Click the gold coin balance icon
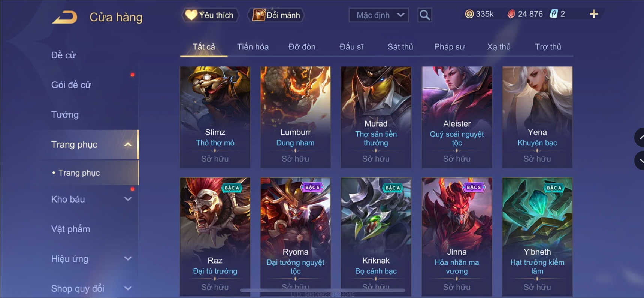Image resolution: width=644 pixels, height=298 pixels. [x=469, y=14]
